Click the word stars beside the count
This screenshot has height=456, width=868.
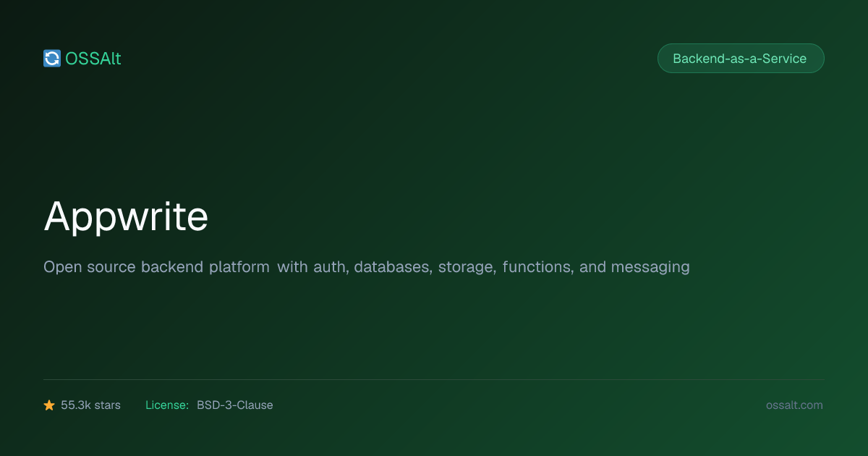click(107, 405)
